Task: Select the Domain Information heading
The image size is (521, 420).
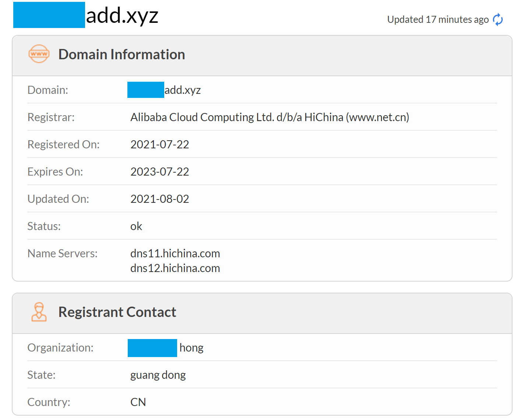Action: click(122, 54)
